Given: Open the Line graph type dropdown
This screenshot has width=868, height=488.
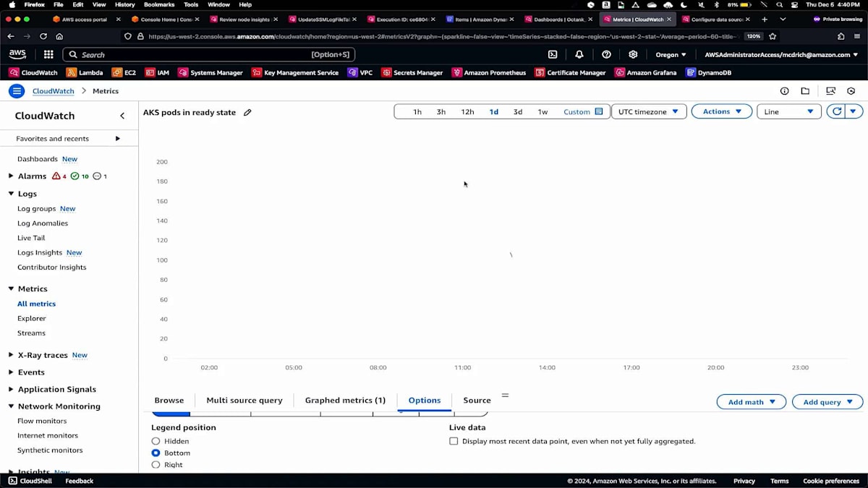Looking at the screenshot, I should coord(789,111).
